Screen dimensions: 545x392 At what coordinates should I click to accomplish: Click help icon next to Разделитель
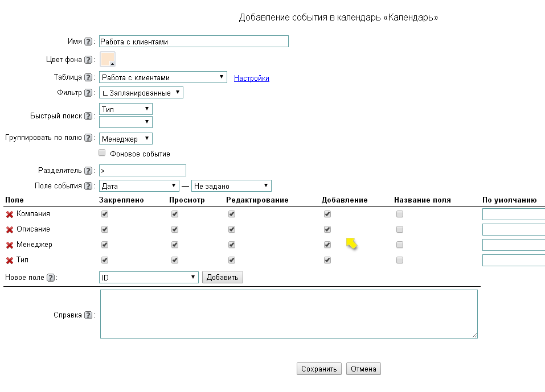click(88, 171)
